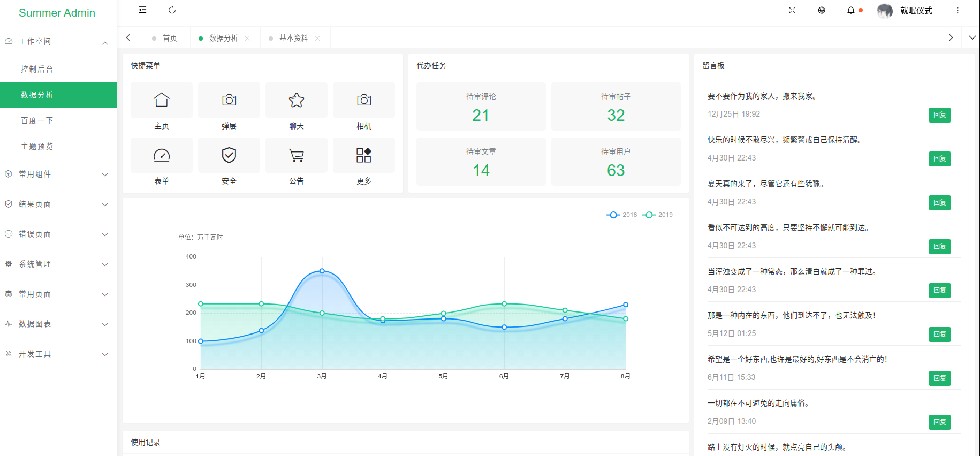
Task: Reply to message dated 12月25日 19:92
Action: [939, 115]
